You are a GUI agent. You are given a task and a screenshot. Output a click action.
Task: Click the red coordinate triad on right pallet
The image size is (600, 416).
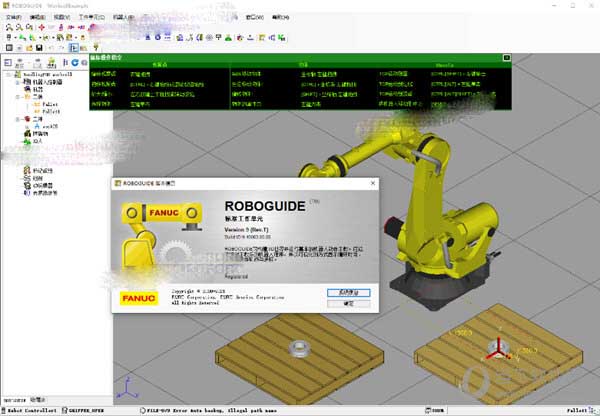tap(499, 349)
